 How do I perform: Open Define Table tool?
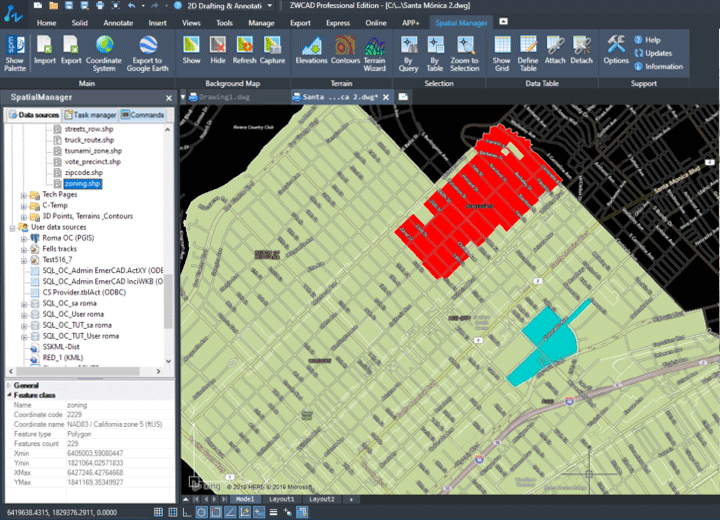pos(528,53)
